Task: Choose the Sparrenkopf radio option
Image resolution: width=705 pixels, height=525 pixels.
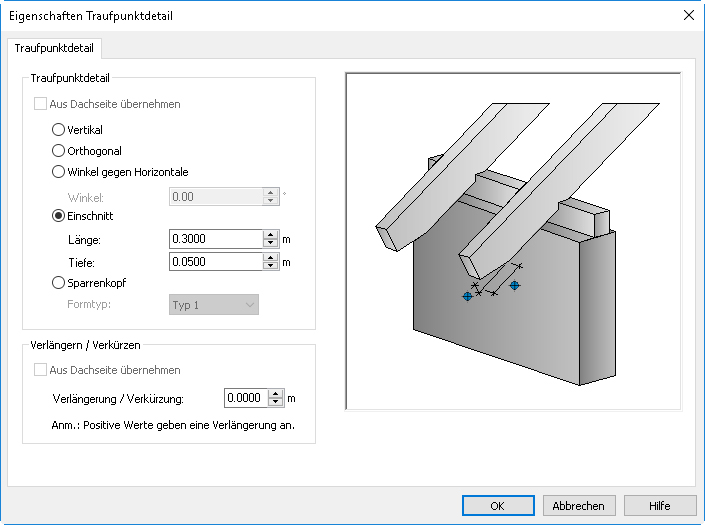Action: point(89,283)
